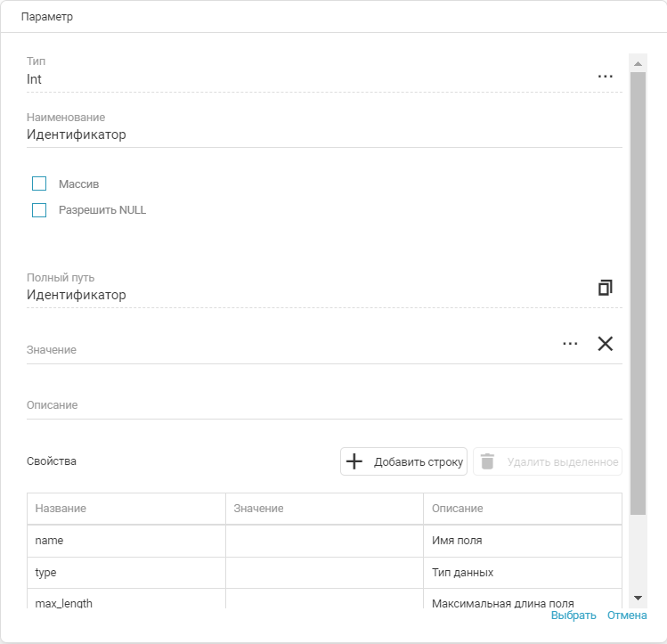
Task: Open type selector ellipsis next to Int
Action: (x=605, y=77)
